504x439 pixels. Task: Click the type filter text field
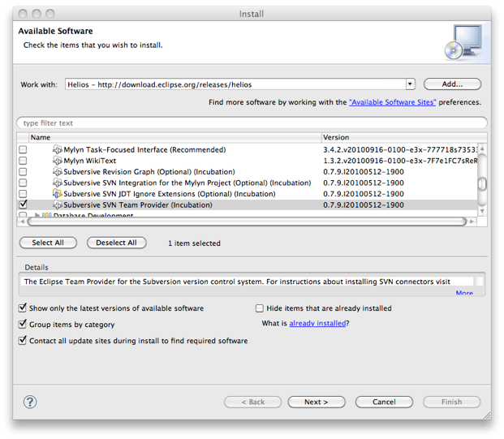pyautogui.click(x=252, y=123)
